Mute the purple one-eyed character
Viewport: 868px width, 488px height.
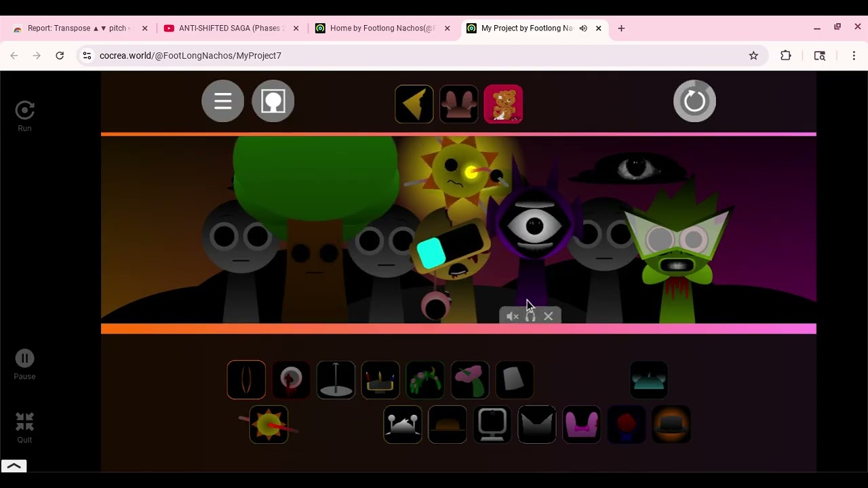pyautogui.click(x=513, y=316)
